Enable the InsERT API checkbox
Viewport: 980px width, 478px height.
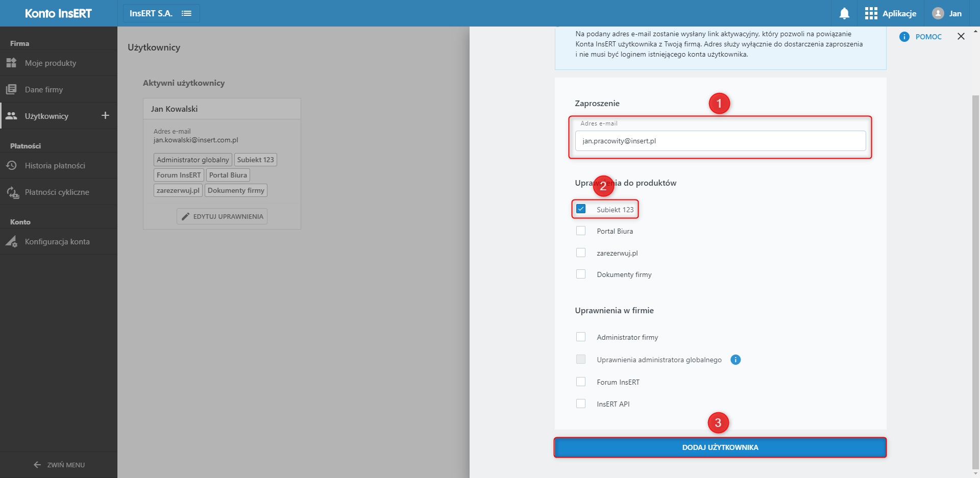(x=581, y=404)
